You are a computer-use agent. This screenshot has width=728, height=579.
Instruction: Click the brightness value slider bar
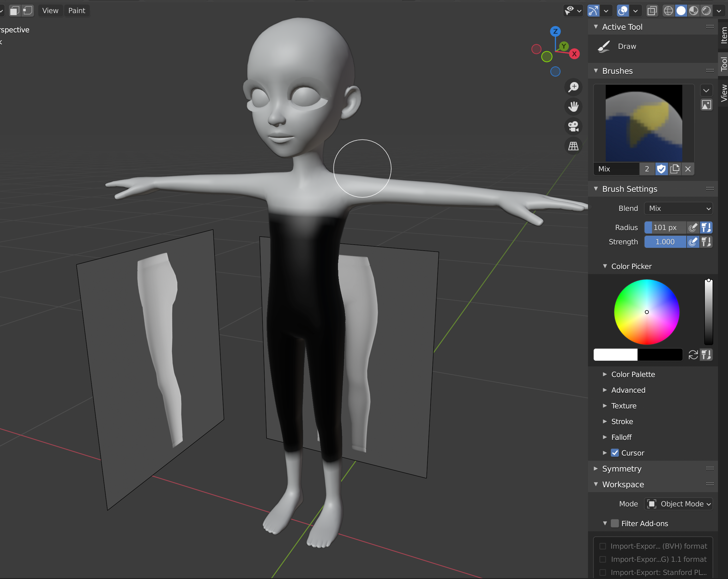click(x=708, y=312)
